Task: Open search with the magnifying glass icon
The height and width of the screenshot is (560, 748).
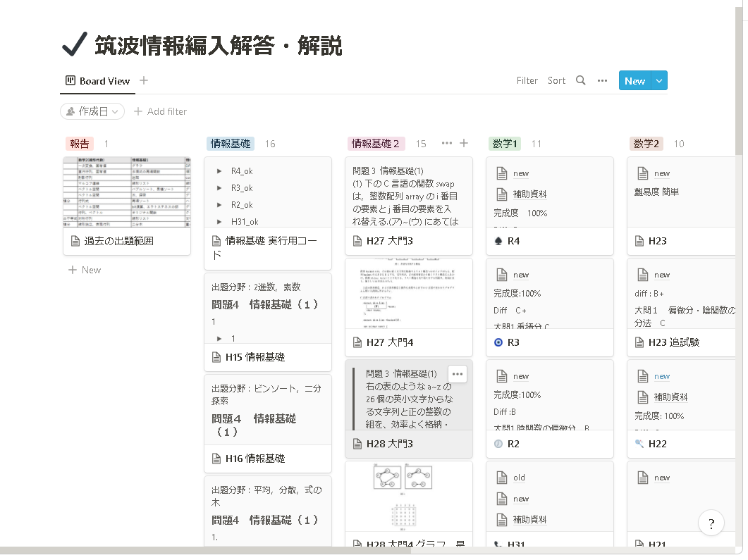Action: click(x=581, y=80)
